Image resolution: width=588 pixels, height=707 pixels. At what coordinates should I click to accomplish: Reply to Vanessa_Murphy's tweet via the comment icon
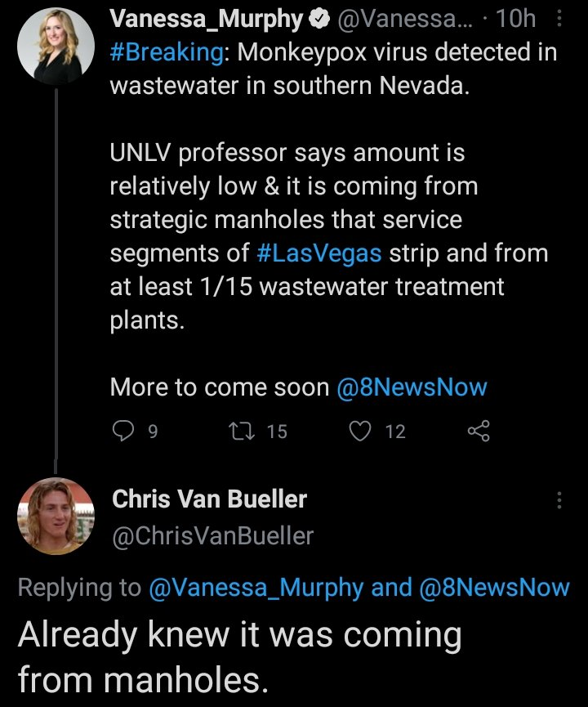click(122, 430)
